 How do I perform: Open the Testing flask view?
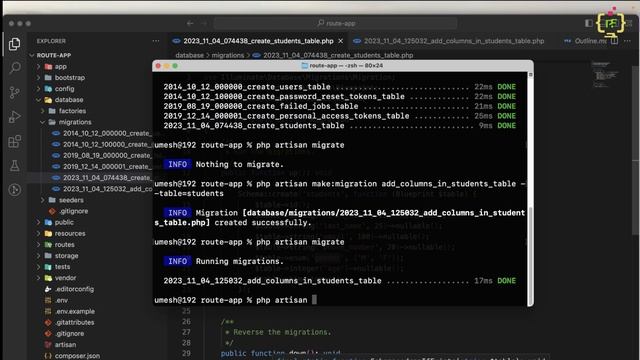[x=15, y=165]
